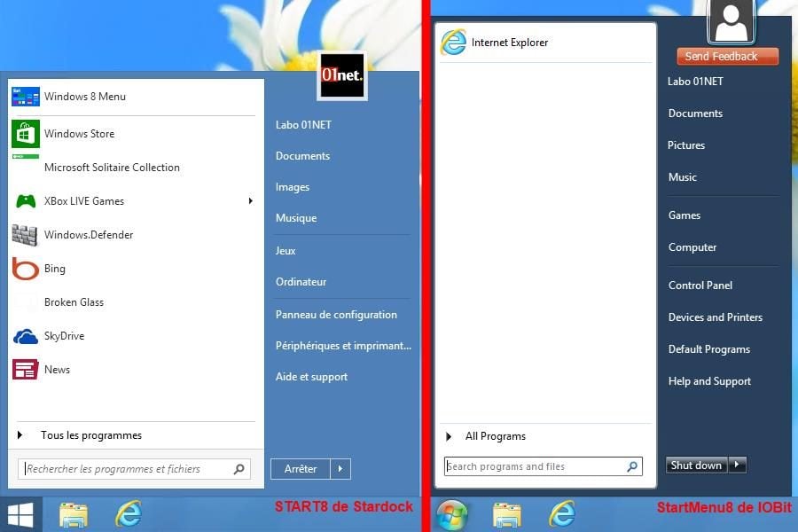Click the 01net user avatar in Start8
This screenshot has height=532, width=798.
[x=342, y=75]
